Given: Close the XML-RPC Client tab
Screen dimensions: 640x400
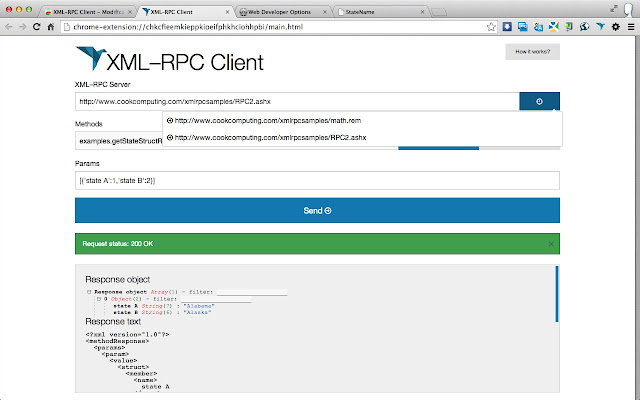Looking at the screenshot, I should 227,12.
